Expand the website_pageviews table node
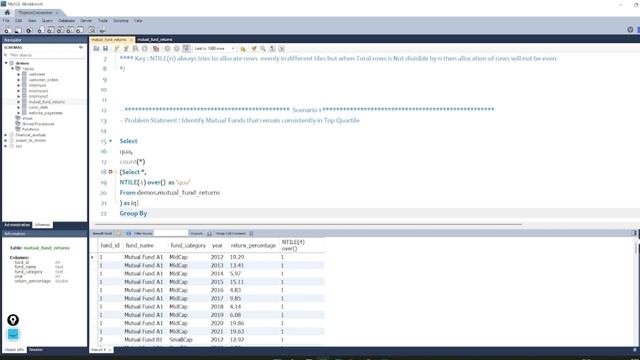The height and width of the screenshot is (360, 640). coord(19,113)
